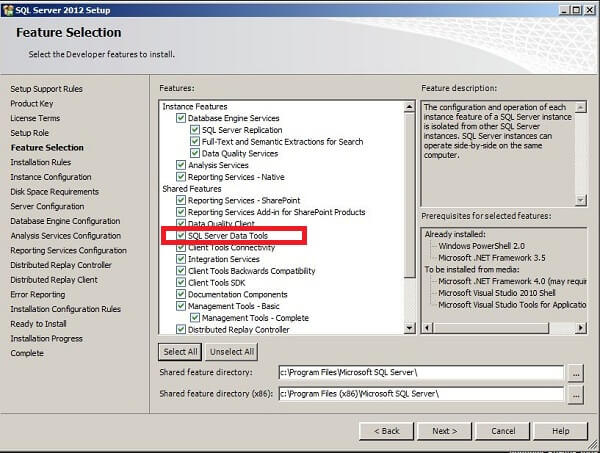600x453 pixels.
Task: Click the features list vertical scrollbar thumb
Action: coord(409,195)
